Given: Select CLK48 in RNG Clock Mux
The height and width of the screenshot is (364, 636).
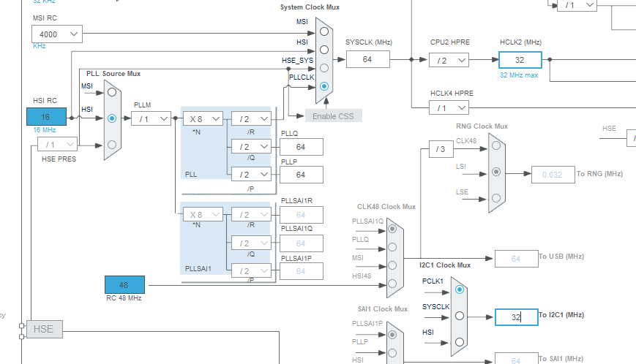Looking at the screenshot, I should pos(496,145).
